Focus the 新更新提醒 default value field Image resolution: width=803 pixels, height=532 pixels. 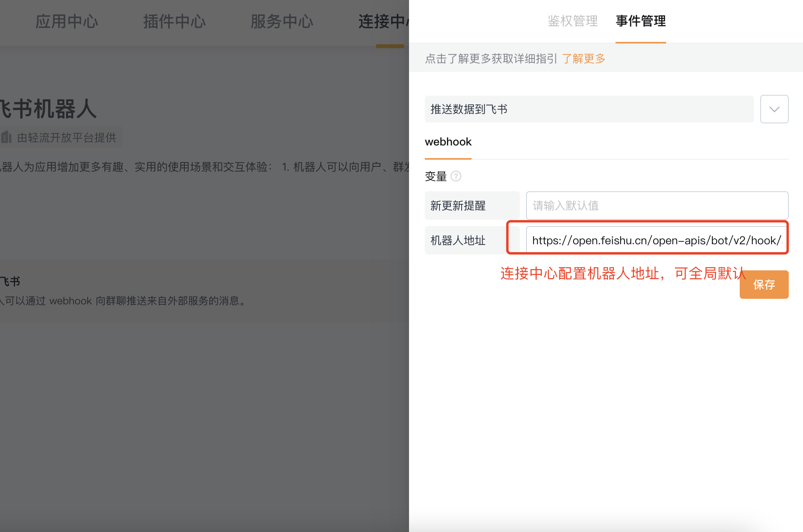[x=657, y=206]
